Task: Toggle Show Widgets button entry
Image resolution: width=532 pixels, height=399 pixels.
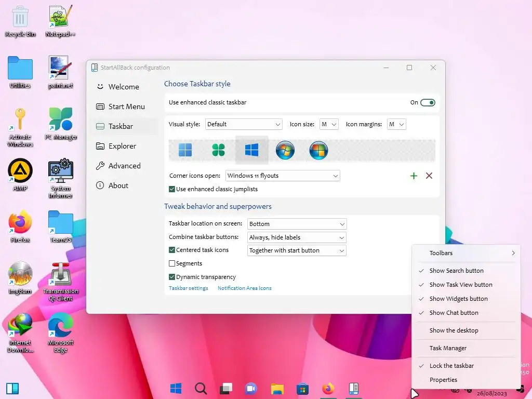Action: click(x=466, y=299)
